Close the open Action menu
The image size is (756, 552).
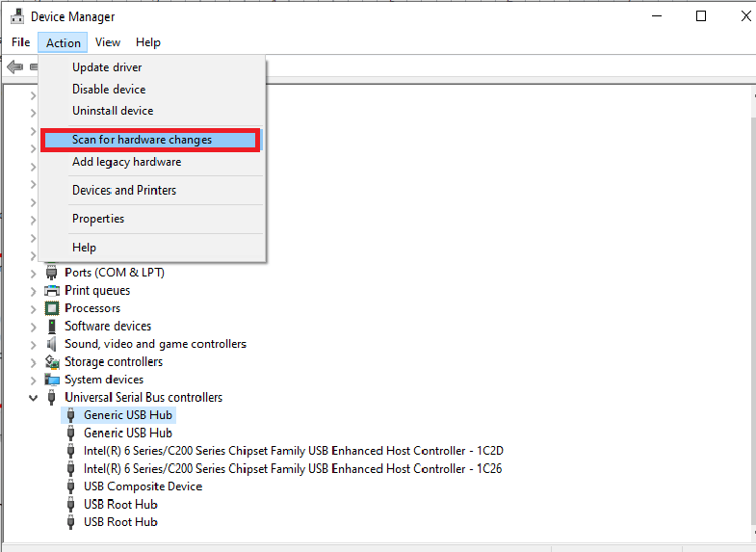coord(64,42)
